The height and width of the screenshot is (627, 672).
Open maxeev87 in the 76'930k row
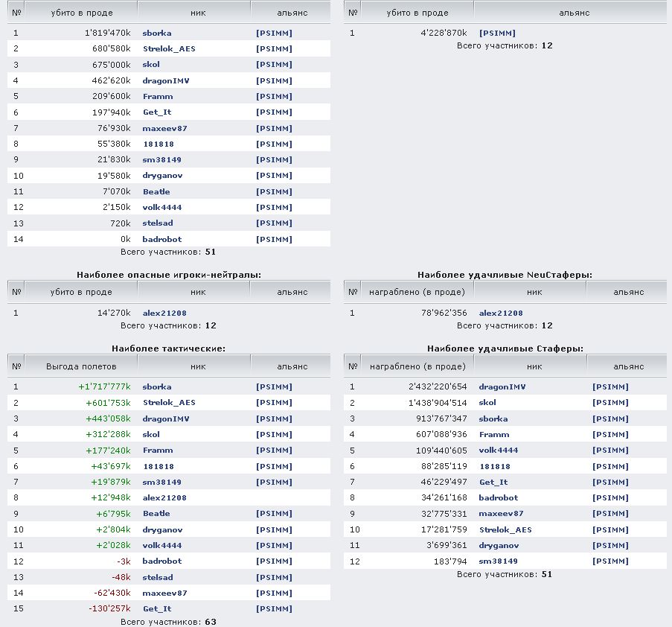coord(164,129)
